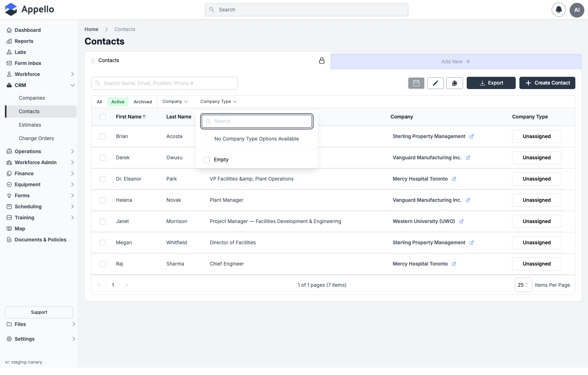Open Companies in the CRM menu
The width and height of the screenshot is (588, 375).
32,98
